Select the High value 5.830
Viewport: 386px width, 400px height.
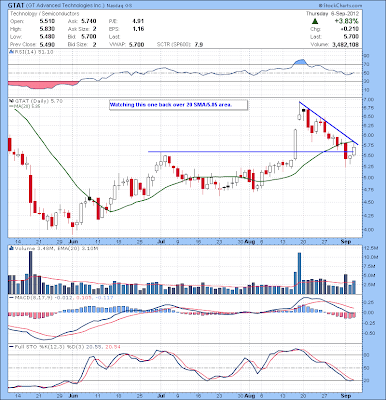47,29
